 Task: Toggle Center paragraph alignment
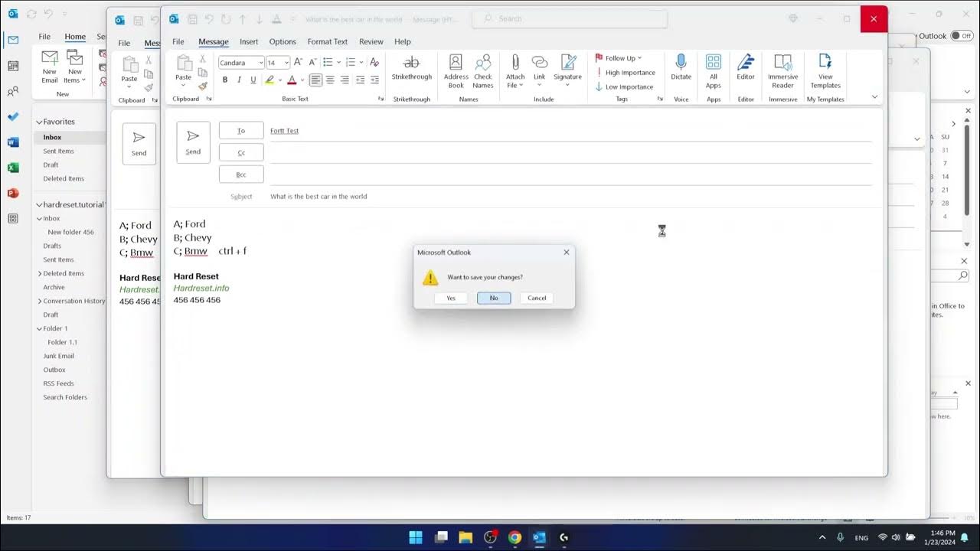[330, 80]
